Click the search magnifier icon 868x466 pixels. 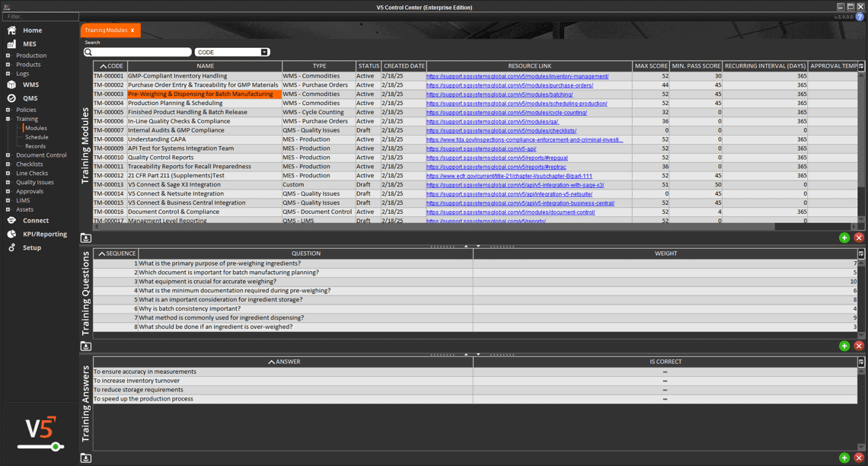[88, 52]
